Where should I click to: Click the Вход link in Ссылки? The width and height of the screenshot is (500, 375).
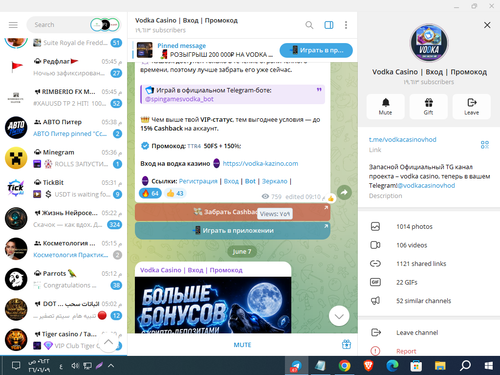pyautogui.click(x=231, y=181)
